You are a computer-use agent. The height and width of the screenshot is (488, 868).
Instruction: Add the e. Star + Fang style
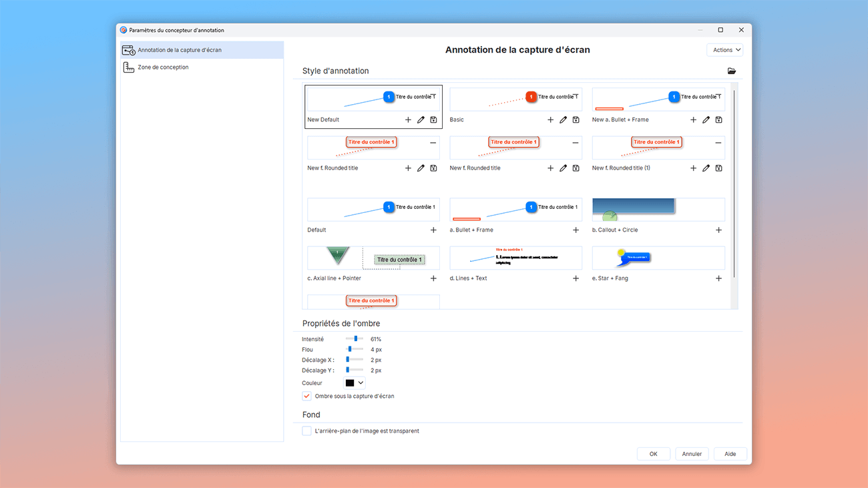pos(718,278)
